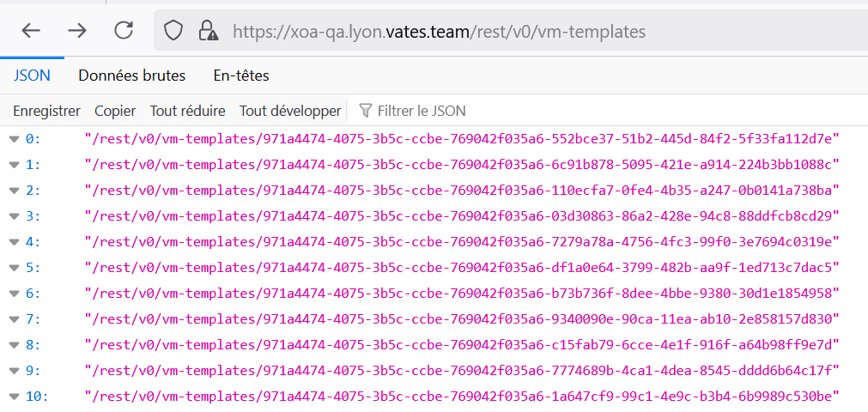The height and width of the screenshot is (412, 868).
Task: Collapse row 8 with its triangle
Action: 15,345
